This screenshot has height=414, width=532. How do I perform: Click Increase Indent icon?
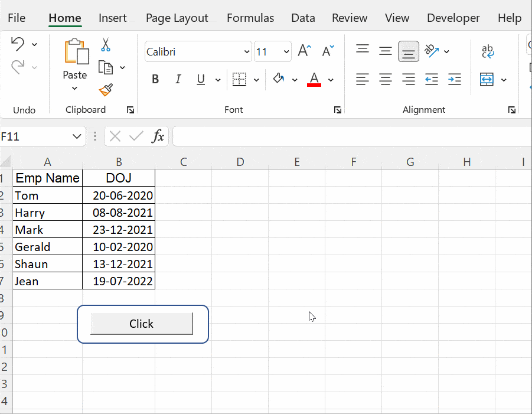[x=454, y=79]
